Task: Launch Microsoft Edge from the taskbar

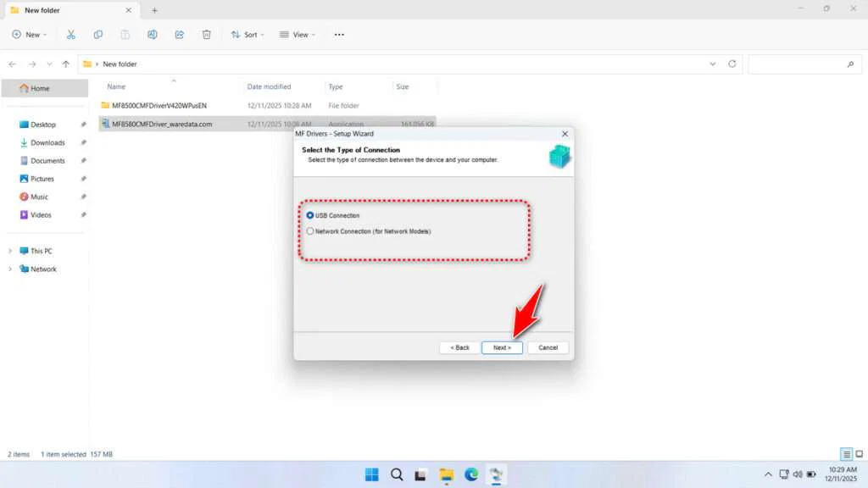Action: [471, 474]
